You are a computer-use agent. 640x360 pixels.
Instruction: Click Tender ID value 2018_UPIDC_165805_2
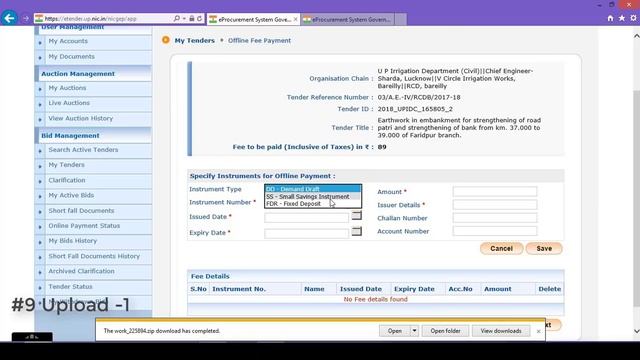415,109
